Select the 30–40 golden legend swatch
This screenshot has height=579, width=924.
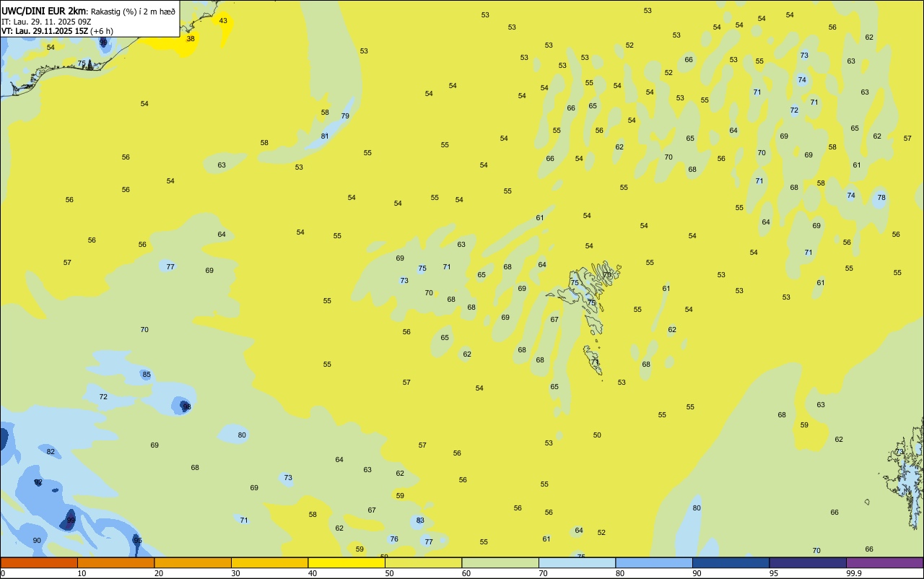point(269,562)
